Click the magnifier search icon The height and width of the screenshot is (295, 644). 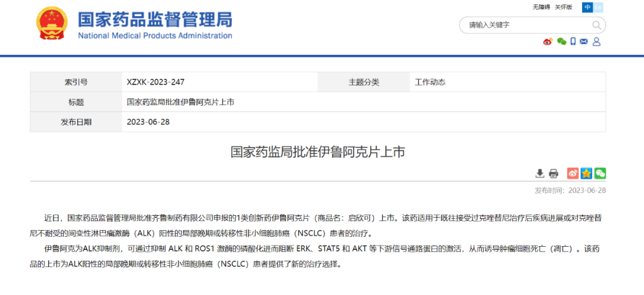[596, 26]
